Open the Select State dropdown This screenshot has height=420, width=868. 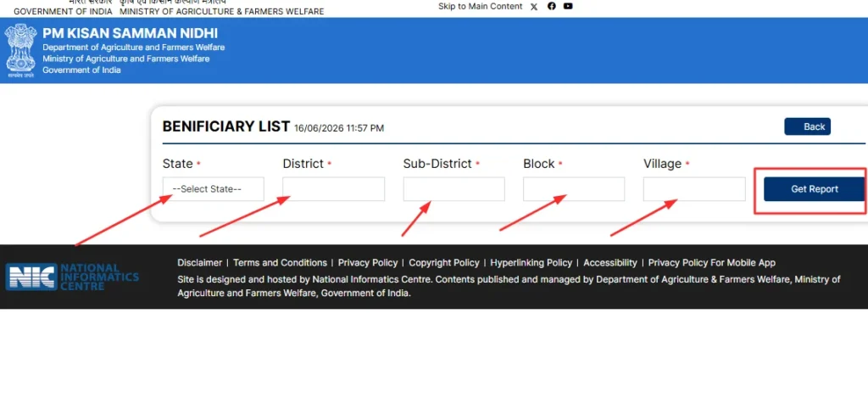point(213,189)
